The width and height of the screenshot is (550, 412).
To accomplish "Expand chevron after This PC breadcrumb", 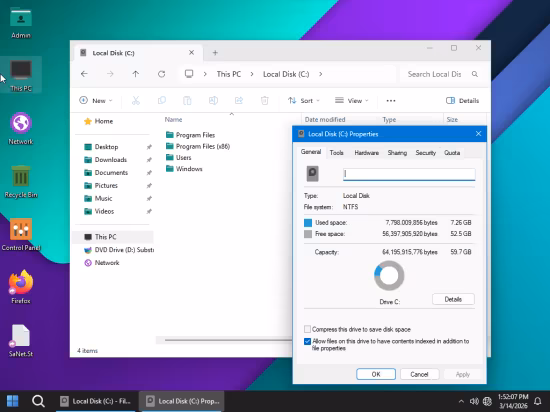I will coord(251,74).
